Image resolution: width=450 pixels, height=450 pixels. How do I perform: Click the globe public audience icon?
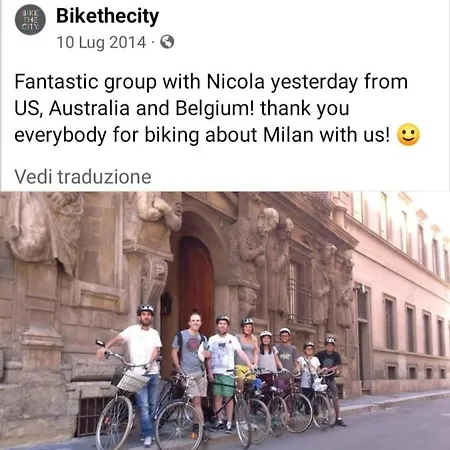[x=167, y=42]
